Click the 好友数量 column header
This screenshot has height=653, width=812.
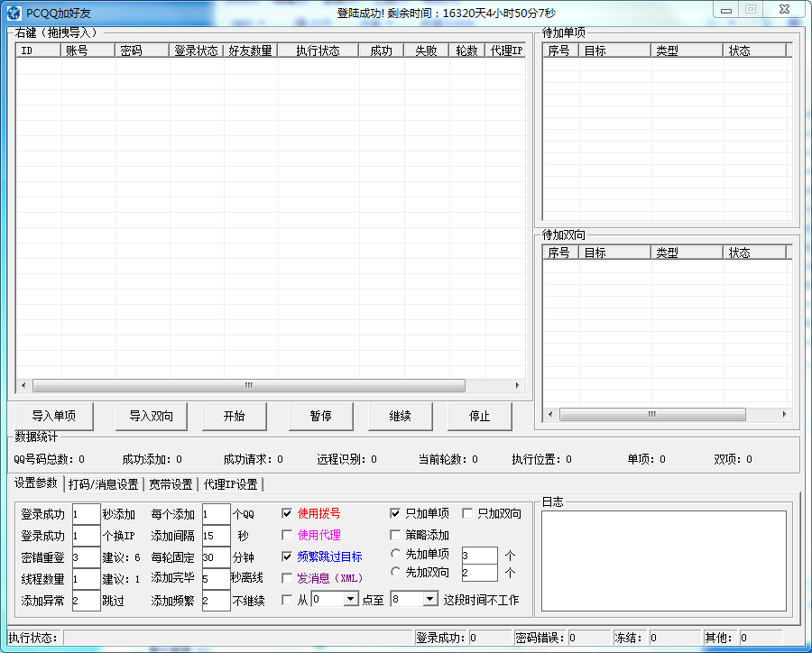tap(251, 51)
